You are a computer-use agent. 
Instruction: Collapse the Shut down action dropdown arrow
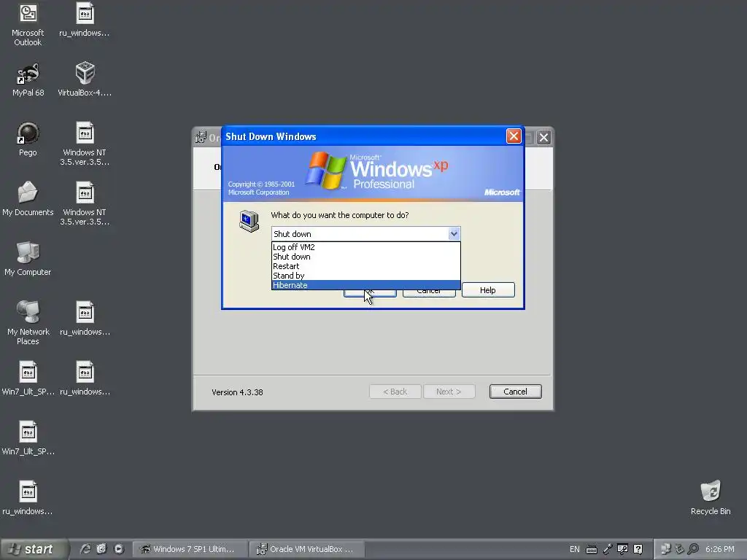[454, 234]
